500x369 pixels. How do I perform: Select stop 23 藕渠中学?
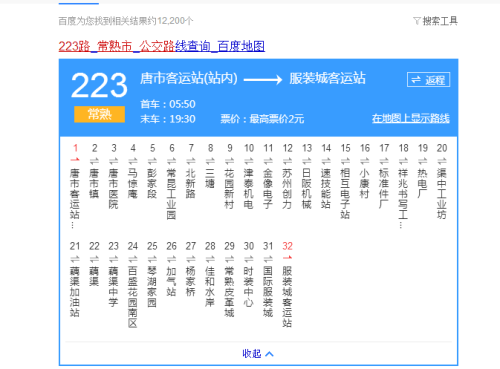114,286
